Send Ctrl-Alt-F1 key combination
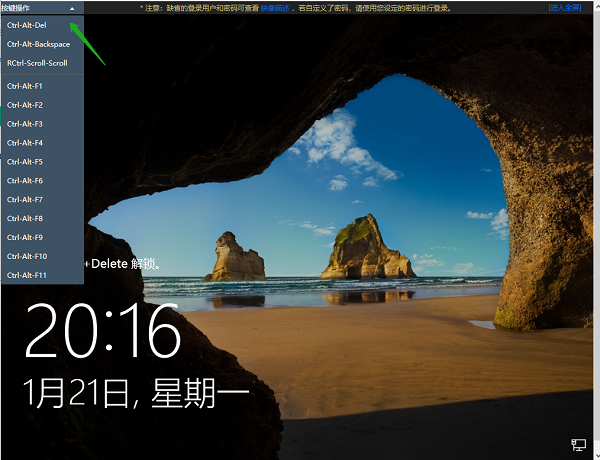Viewport: 600px width, 460px height. point(25,86)
